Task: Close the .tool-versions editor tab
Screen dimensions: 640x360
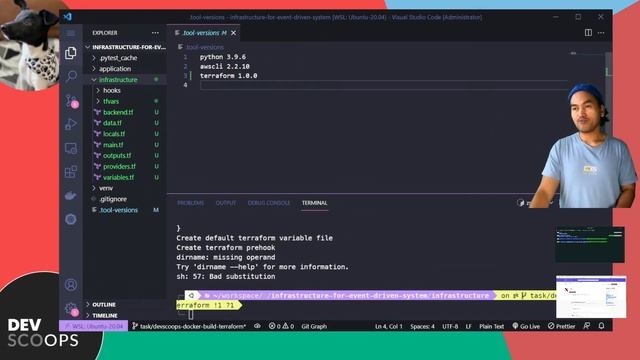Action: (233, 33)
